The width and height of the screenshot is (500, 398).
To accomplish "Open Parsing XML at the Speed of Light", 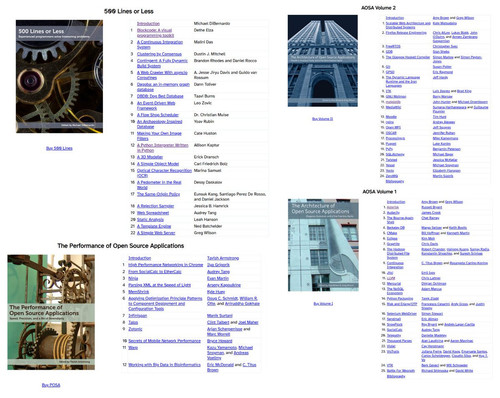I will coord(160,285).
